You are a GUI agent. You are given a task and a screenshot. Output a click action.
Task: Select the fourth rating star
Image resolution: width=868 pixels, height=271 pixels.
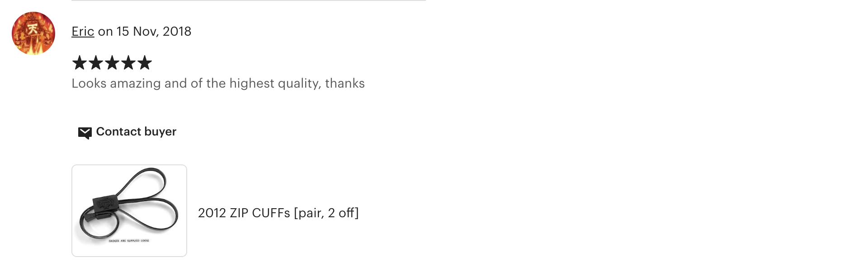click(128, 63)
